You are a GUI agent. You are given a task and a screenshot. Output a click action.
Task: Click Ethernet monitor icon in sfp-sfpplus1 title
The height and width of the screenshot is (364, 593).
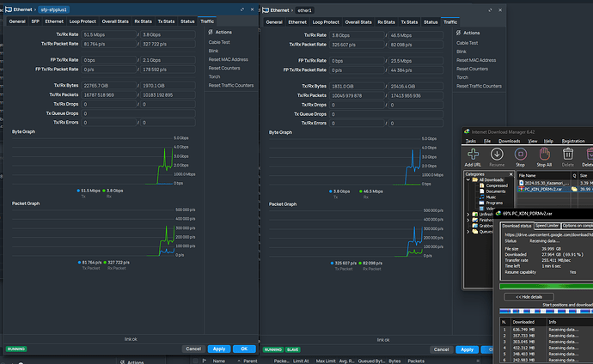(7, 9)
